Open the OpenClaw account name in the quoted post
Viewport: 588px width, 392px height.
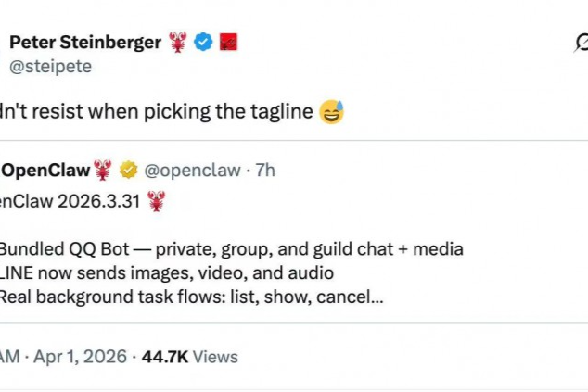point(45,170)
